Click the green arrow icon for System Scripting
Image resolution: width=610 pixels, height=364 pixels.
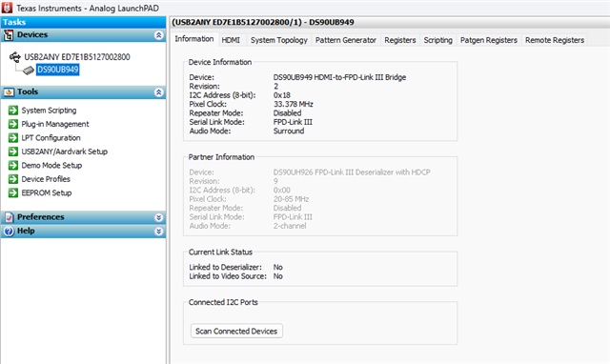pos(13,110)
